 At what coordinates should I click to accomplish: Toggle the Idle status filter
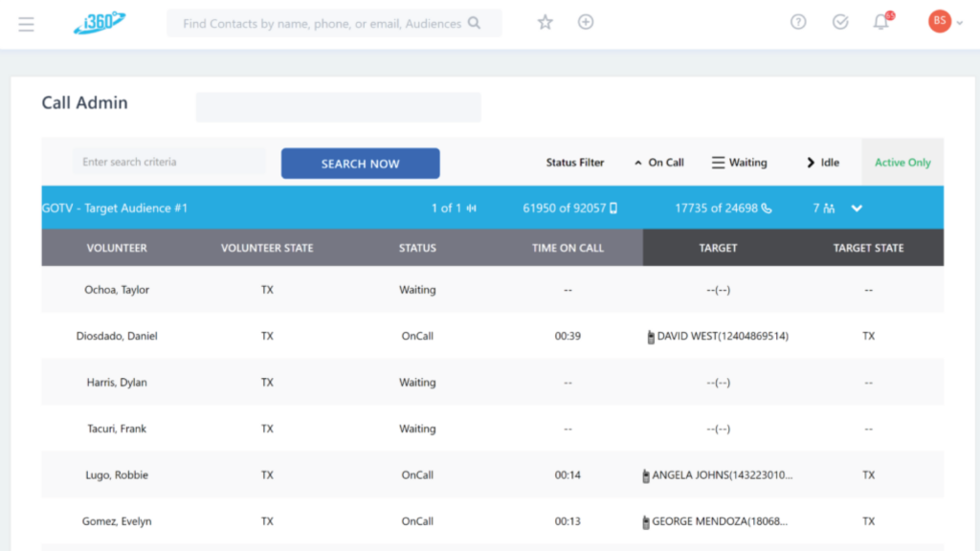(822, 163)
